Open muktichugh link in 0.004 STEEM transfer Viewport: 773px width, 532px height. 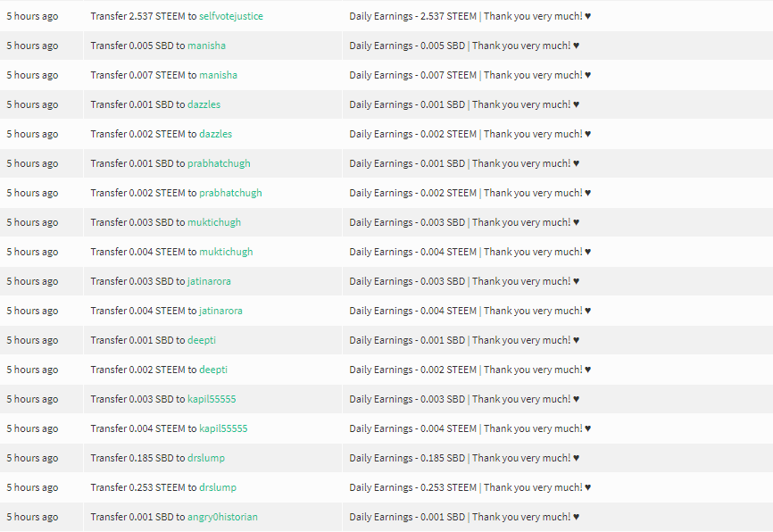(226, 252)
